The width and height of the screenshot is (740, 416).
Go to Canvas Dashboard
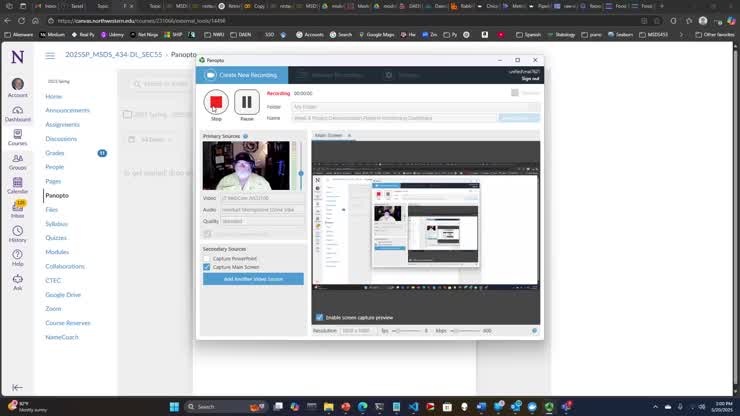tap(17, 114)
